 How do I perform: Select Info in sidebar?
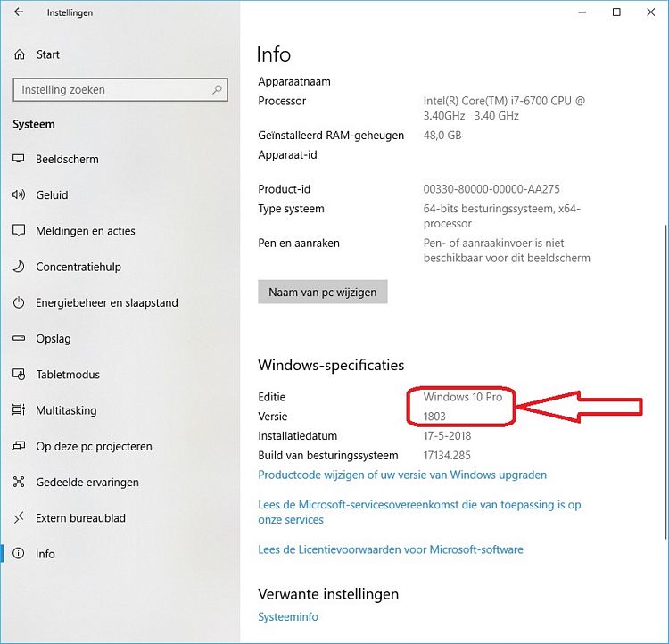tap(45, 554)
